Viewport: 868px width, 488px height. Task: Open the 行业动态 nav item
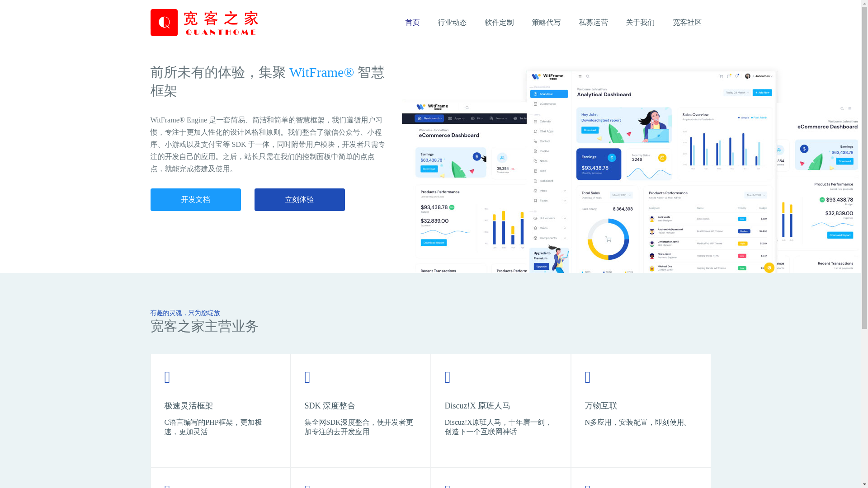pos(452,23)
